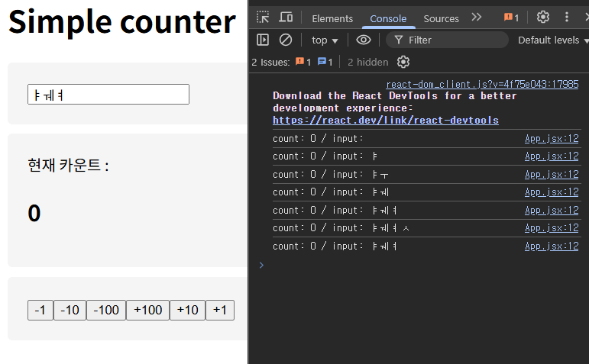Click the -1 button
This screenshot has width=589, height=364.
40,310
